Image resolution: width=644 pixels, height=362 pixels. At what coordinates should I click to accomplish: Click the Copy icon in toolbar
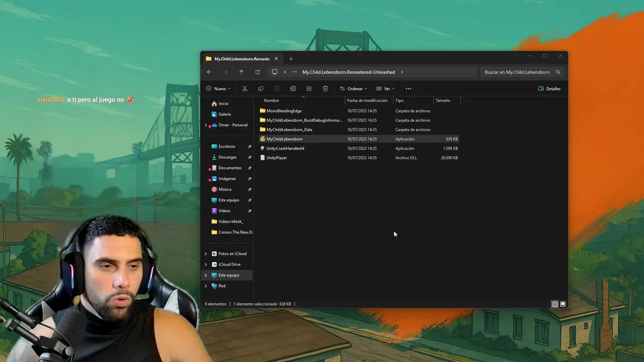tap(261, 88)
